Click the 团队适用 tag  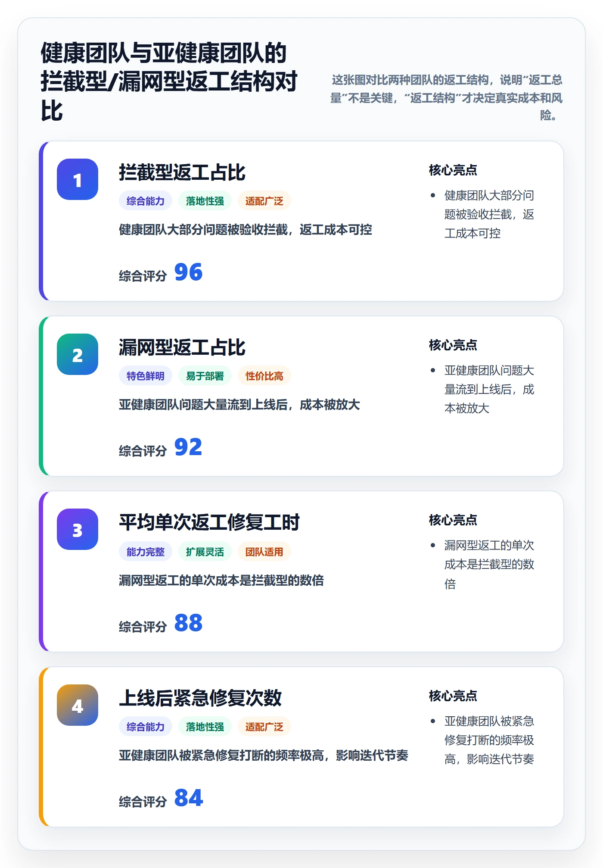pos(264,552)
